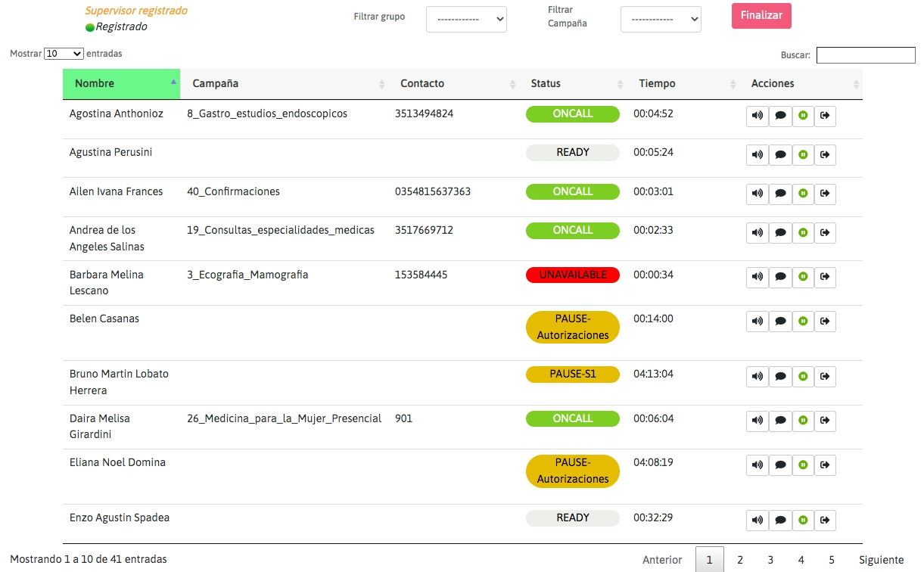
Task: Click the green pause icon for Ailen Ivana Frances
Action: point(803,194)
